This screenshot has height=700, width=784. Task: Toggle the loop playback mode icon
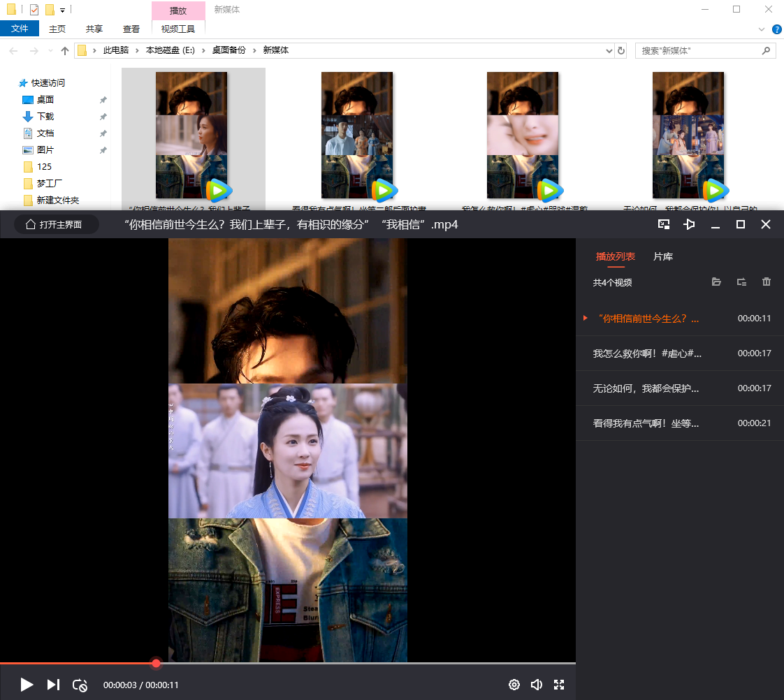coord(80,685)
